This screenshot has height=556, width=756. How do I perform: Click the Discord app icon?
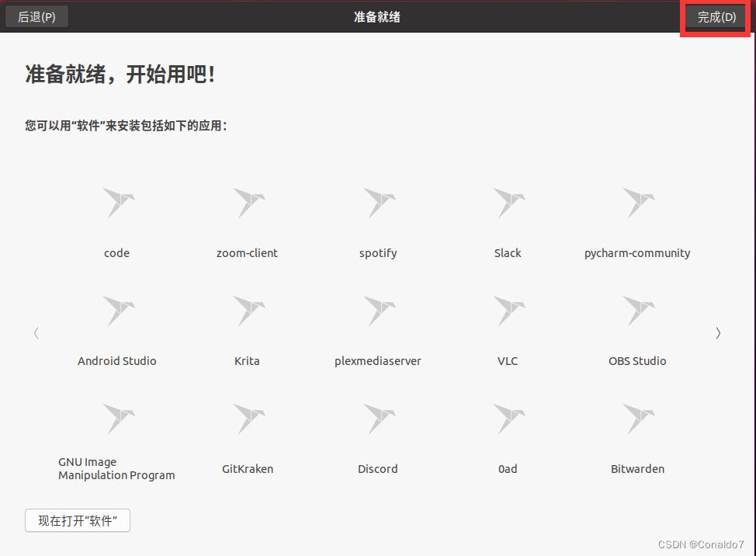point(379,419)
